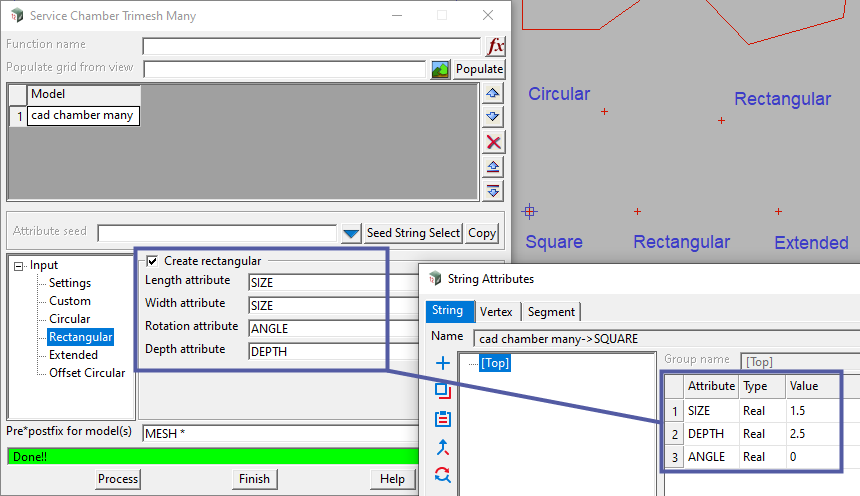Collapse the Input tree node
This screenshot has height=496, width=860.
click(x=20, y=266)
